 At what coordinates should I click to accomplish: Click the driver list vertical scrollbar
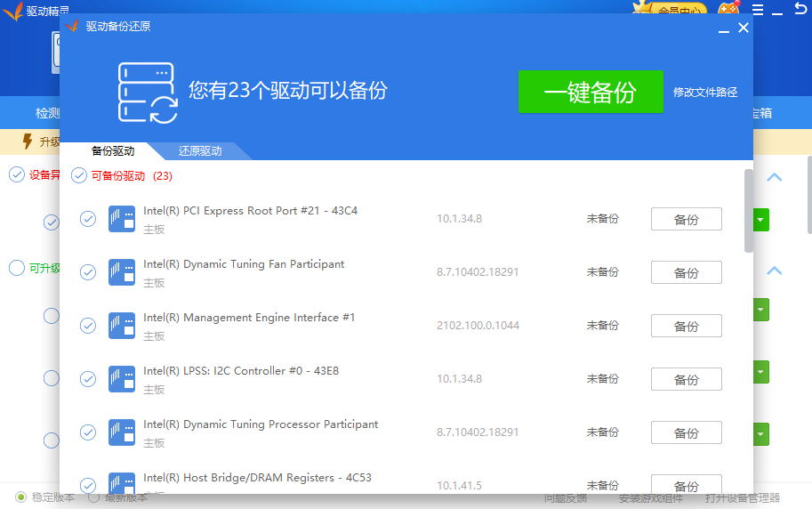coord(748,211)
